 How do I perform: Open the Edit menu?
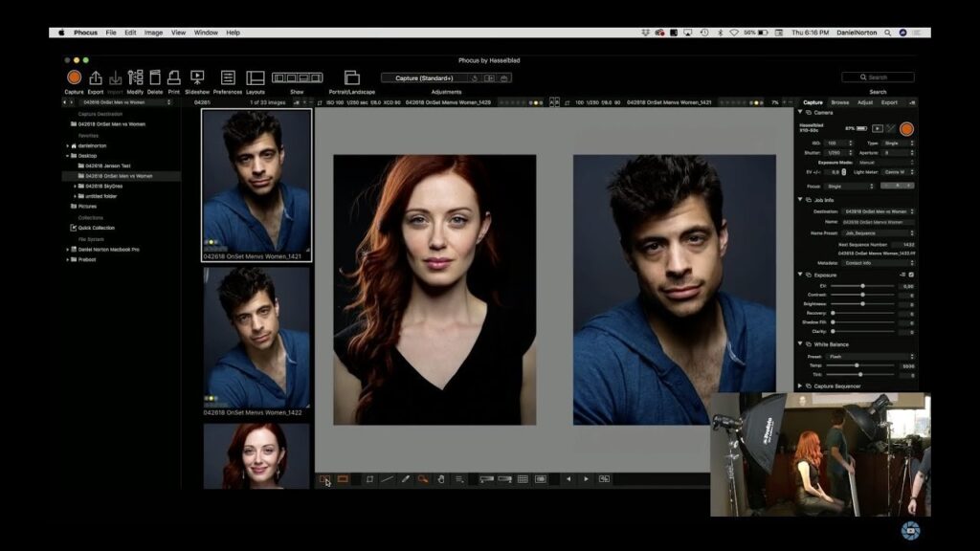(x=130, y=33)
